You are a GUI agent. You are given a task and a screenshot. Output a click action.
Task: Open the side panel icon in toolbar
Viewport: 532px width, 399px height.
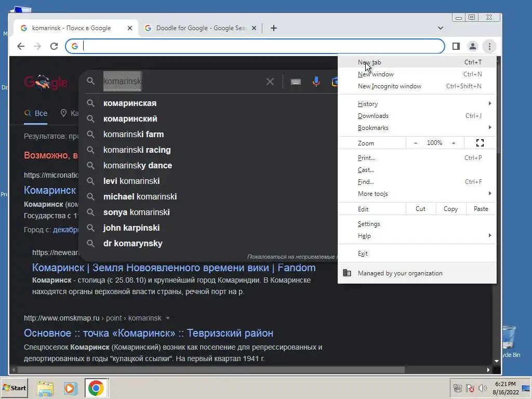click(x=456, y=46)
